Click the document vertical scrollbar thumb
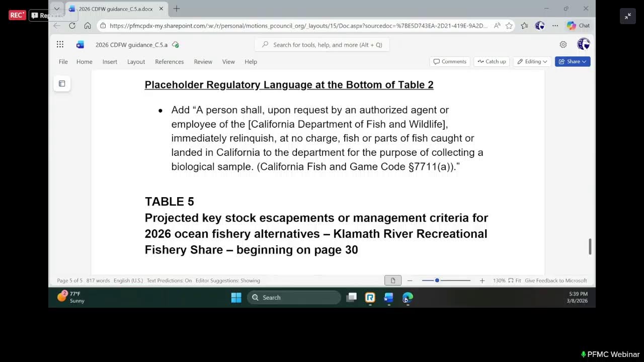 [x=590, y=246]
